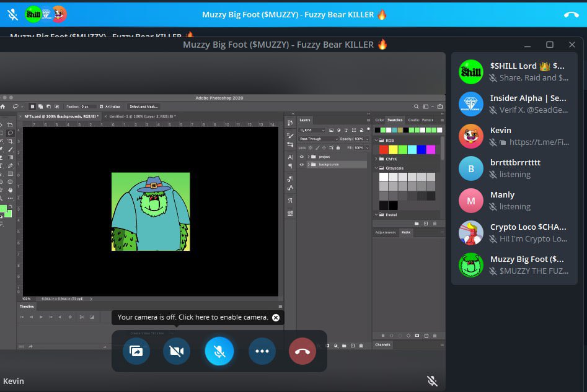Filter layers by type (T icon)
The height and width of the screenshot is (392, 587).
[x=346, y=130]
